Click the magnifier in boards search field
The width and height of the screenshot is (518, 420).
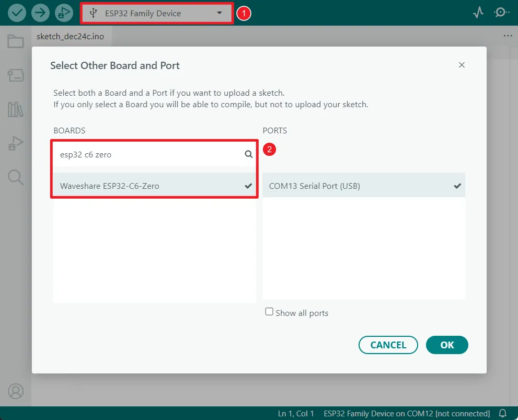[248, 154]
